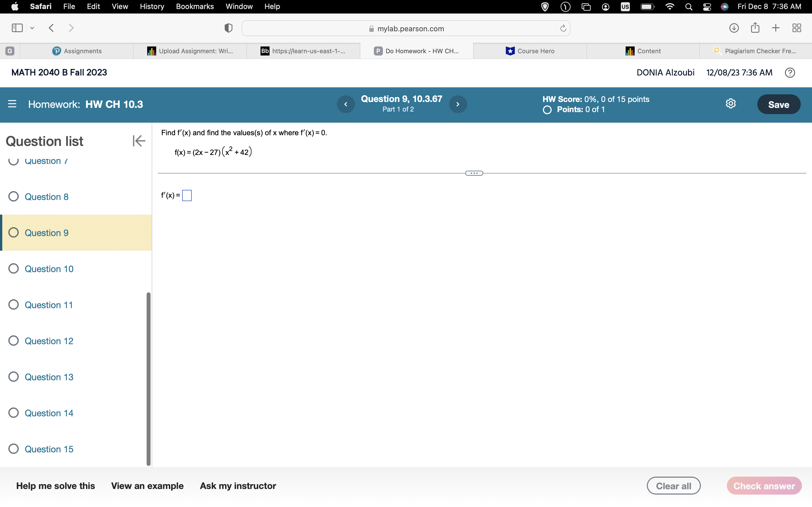812x507 pixels.
Task: Open Safari tab overview grid
Action: 796,28
